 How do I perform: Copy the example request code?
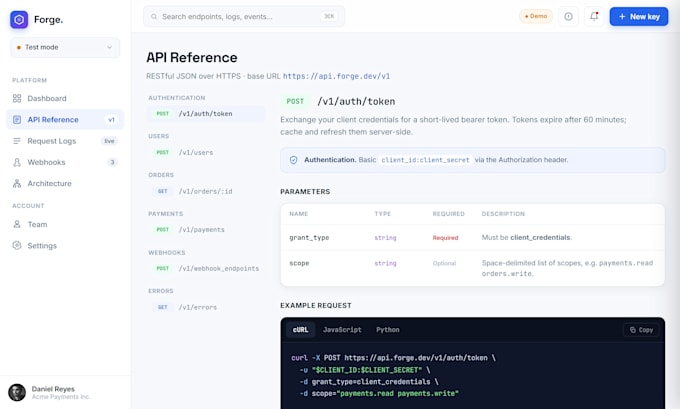(x=641, y=330)
